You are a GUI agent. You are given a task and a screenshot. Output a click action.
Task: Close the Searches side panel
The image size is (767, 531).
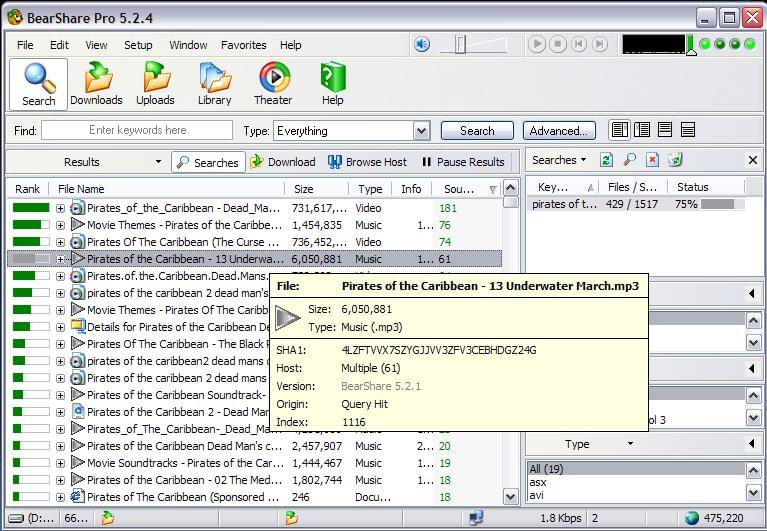point(753,160)
